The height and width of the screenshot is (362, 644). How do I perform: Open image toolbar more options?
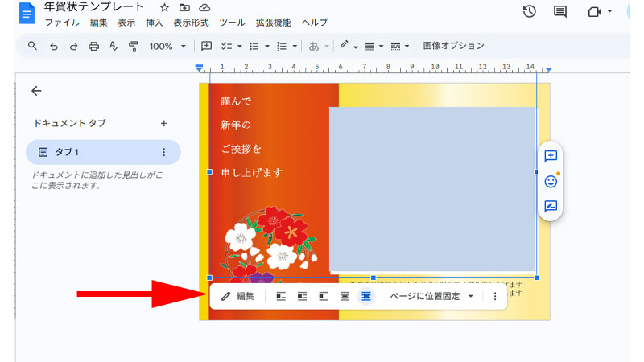(x=495, y=296)
